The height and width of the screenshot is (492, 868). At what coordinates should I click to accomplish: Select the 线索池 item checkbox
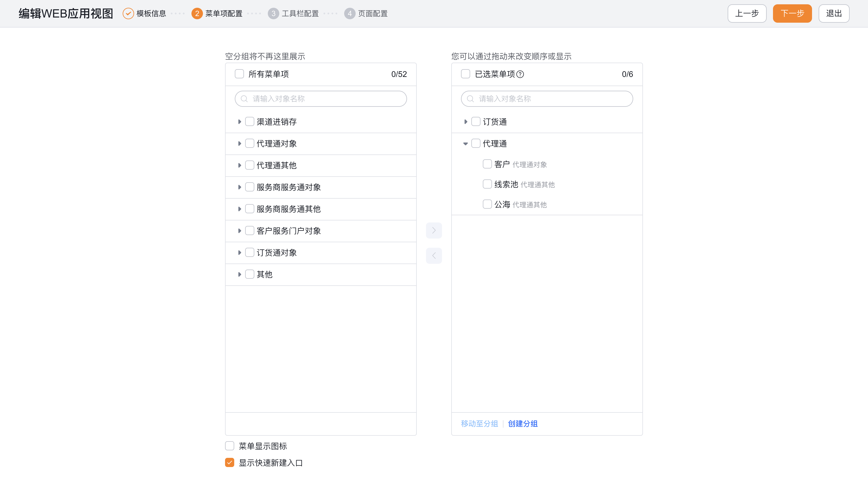[x=487, y=184]
